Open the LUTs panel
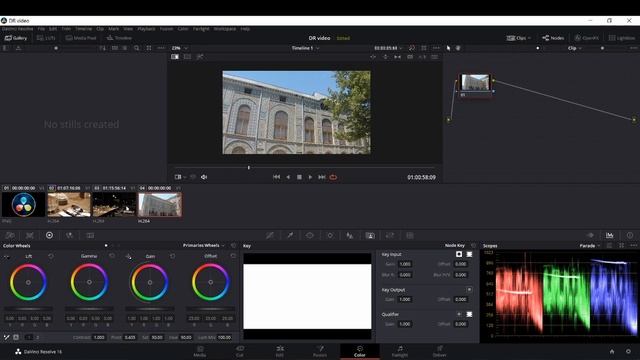Viewport: 640px width, 360px height. [46, 38]
